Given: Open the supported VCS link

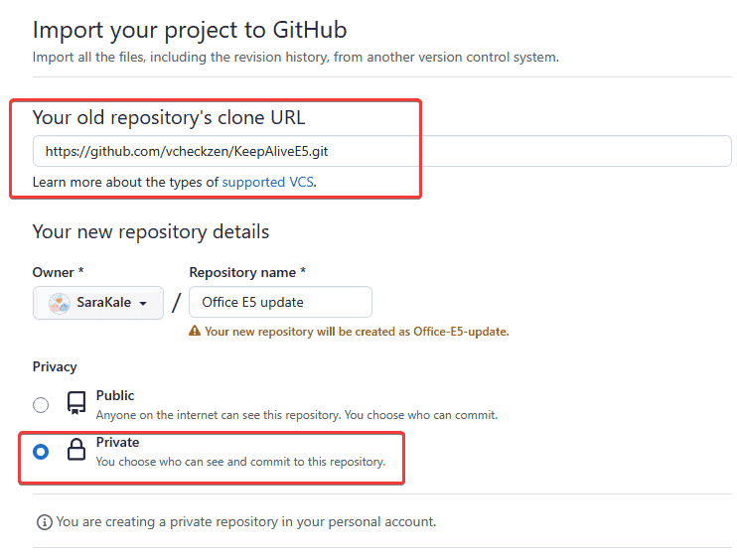Looking at the screenshot, I should 268,182.
